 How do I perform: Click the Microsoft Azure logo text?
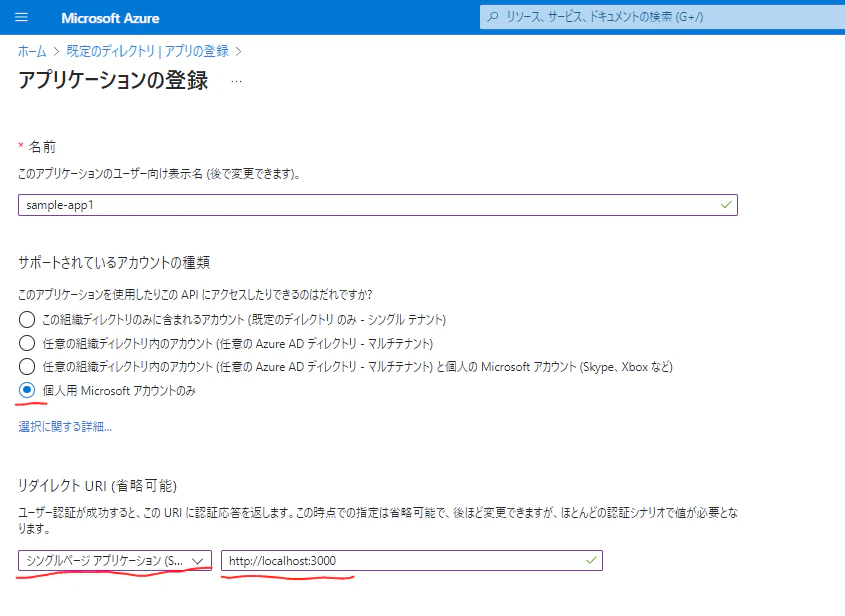pos(110,18)
